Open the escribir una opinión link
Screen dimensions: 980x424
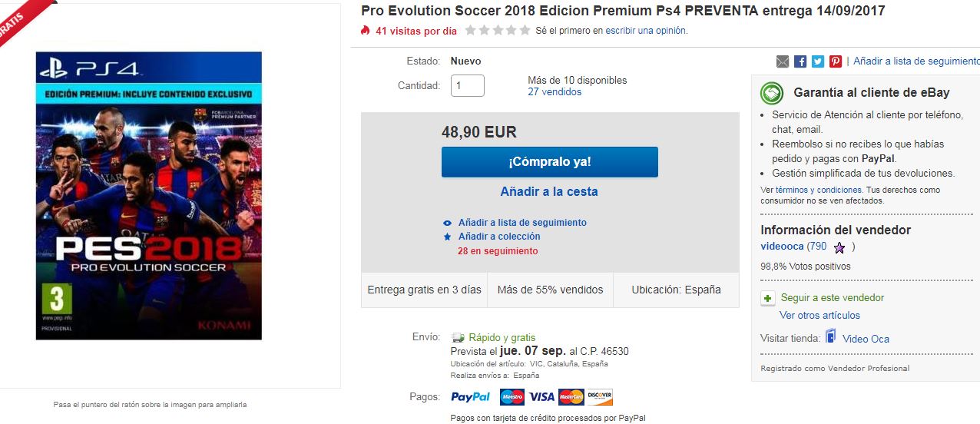coord(645,31)
